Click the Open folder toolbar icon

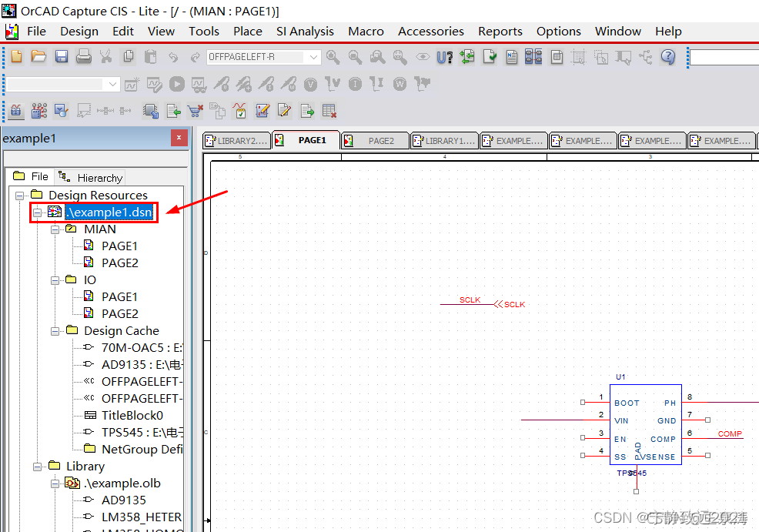click(x=38, y=57)
